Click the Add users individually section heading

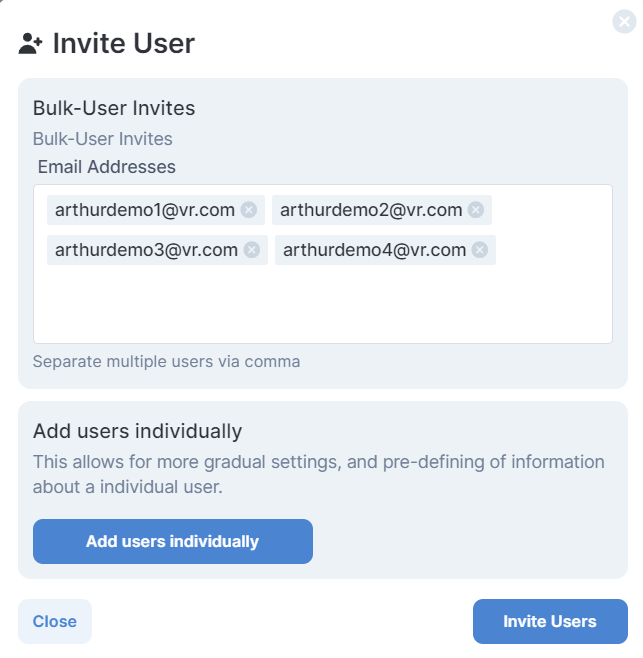(138, 431)
